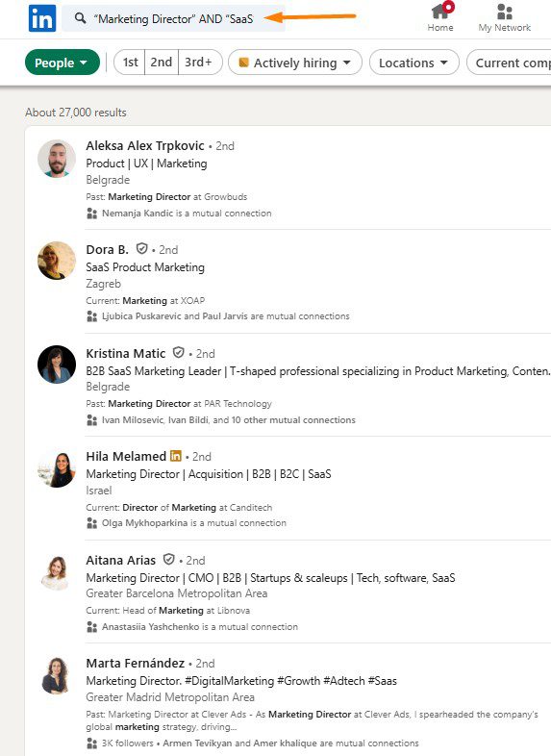Click the search box with "Marketing Director" query
Viewport: 551px width, 756px height.
173,18
